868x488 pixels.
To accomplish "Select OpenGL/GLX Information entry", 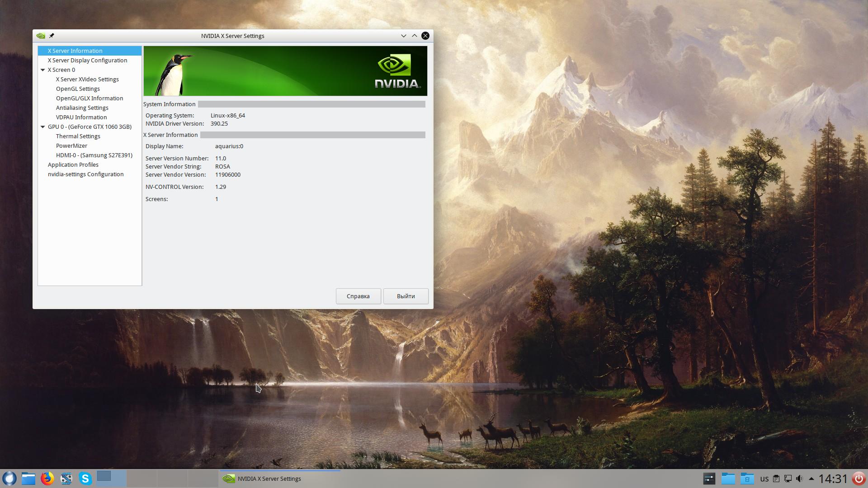I will (89, 99).
